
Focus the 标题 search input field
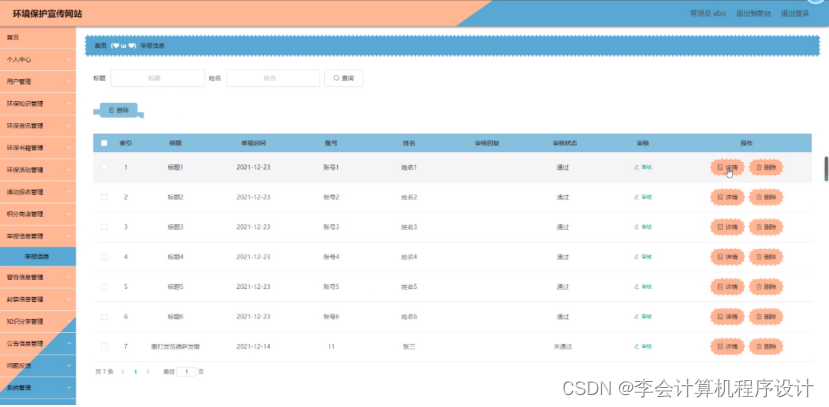[x=158, y=78]
